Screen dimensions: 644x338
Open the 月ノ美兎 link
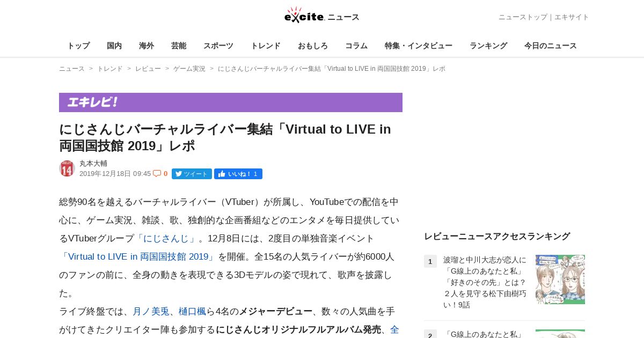click(151, 311)
